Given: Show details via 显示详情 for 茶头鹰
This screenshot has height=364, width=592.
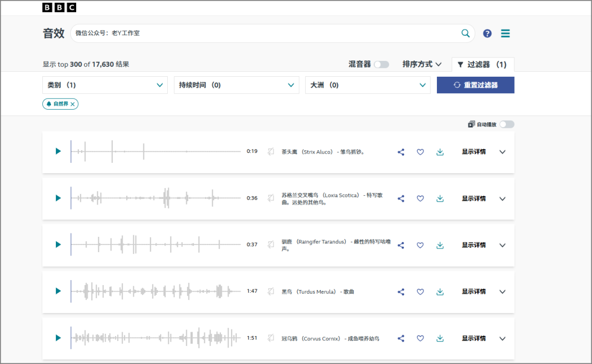Looking at the screenshot, I should click(x=475, y=152).
